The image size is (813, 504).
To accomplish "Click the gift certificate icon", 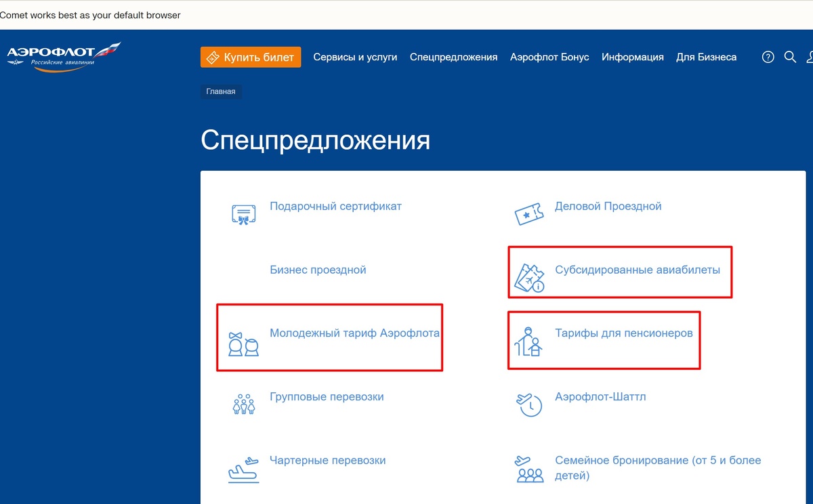I will point(243,215).
